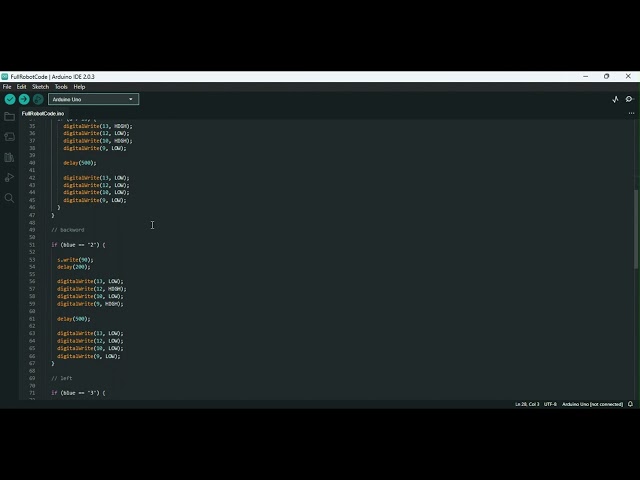Open the tab overflow three-dots menu
The width and height of the screenshot is (640, 480).
click(x=630, y=113)
